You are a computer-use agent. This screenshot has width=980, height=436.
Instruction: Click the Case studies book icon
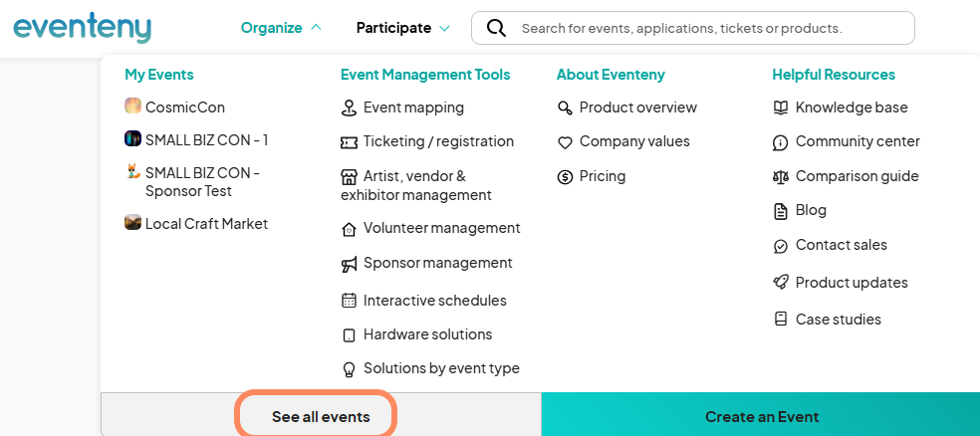(781, 320)
